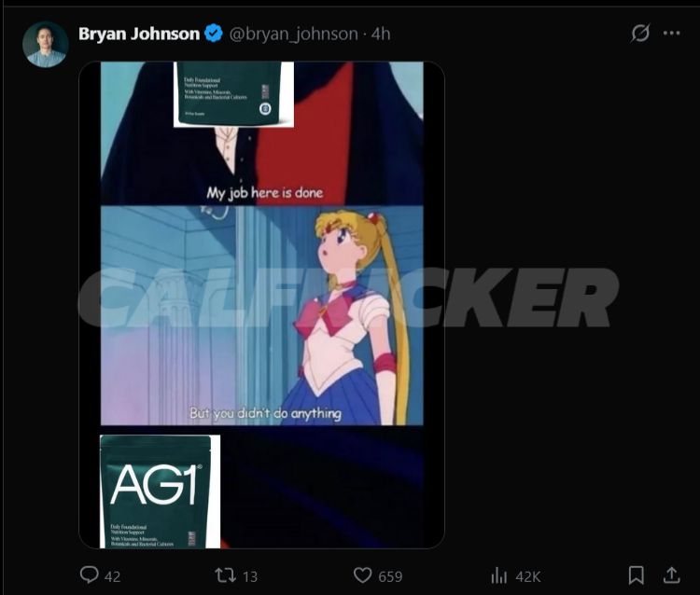Viewport: 700px width, 595px height.
Task: Click the 'My job here is done' panel
Action: pyautogui.click(x=261, y=133)
